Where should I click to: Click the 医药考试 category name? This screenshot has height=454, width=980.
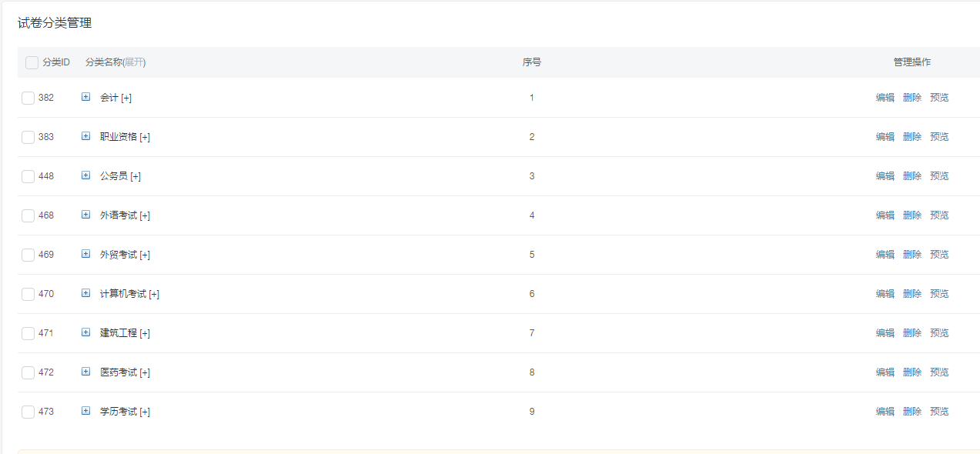(x=119, y=372)
